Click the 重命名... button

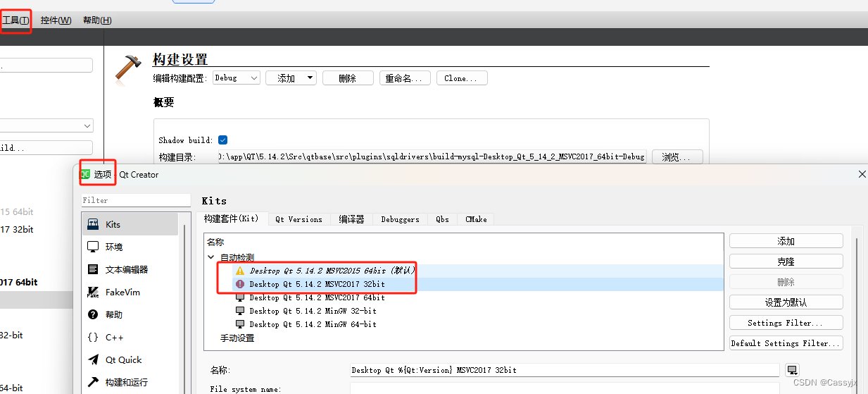pyautogui.click(x=405, y=78)
